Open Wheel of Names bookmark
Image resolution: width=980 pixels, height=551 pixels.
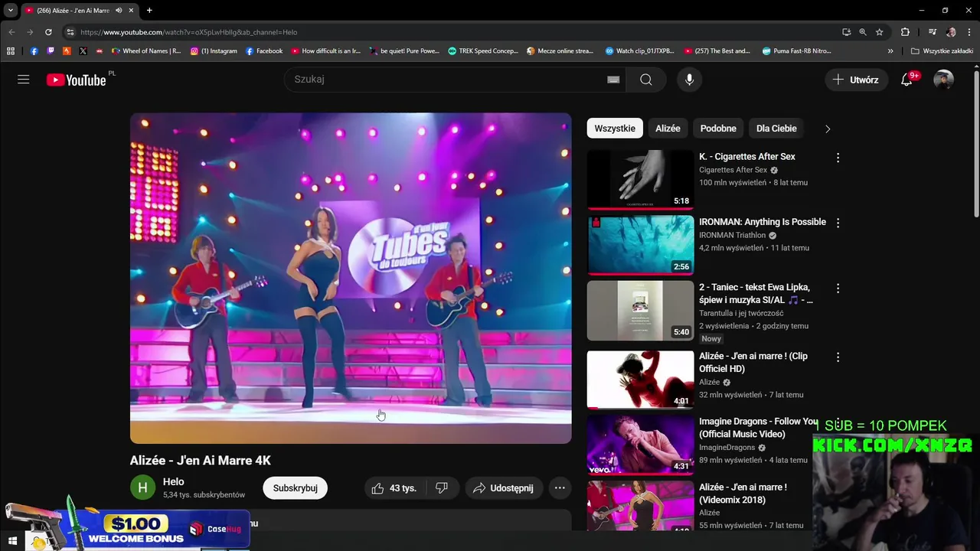click(x=146, y=51)
